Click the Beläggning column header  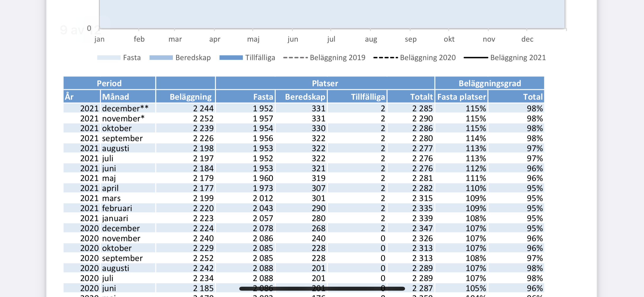click(185, 97)
